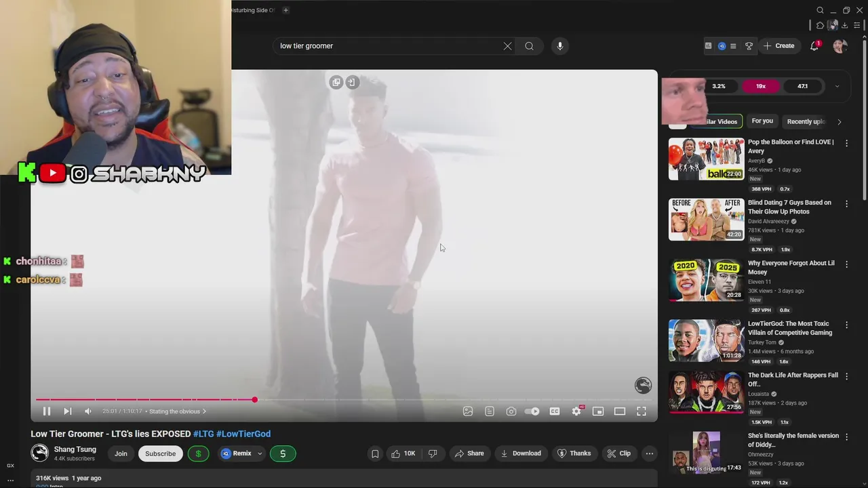The width and height of the screenshot is (868, 488).
Task: Seek using the red video progress bar
Action: tap(344, 400)
